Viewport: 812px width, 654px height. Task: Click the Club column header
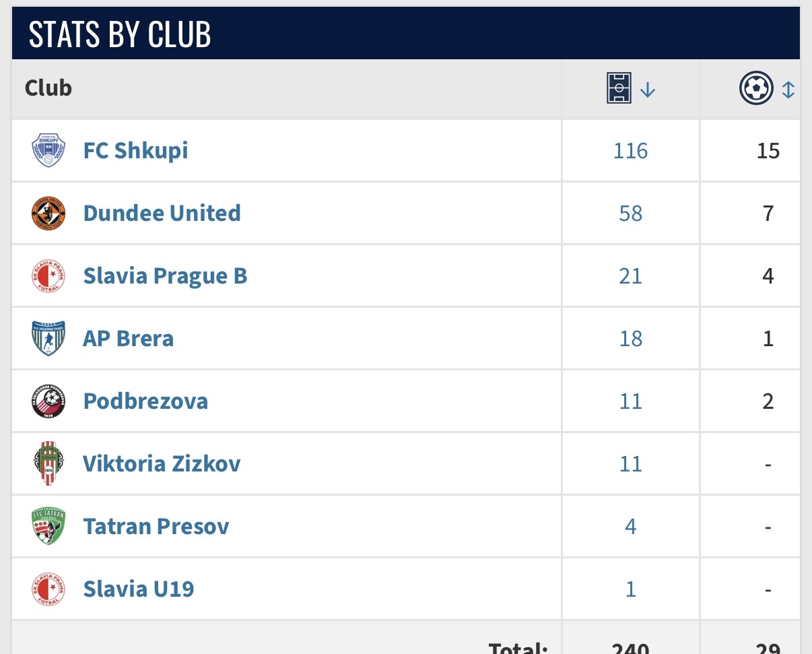(x=48, y=88)
